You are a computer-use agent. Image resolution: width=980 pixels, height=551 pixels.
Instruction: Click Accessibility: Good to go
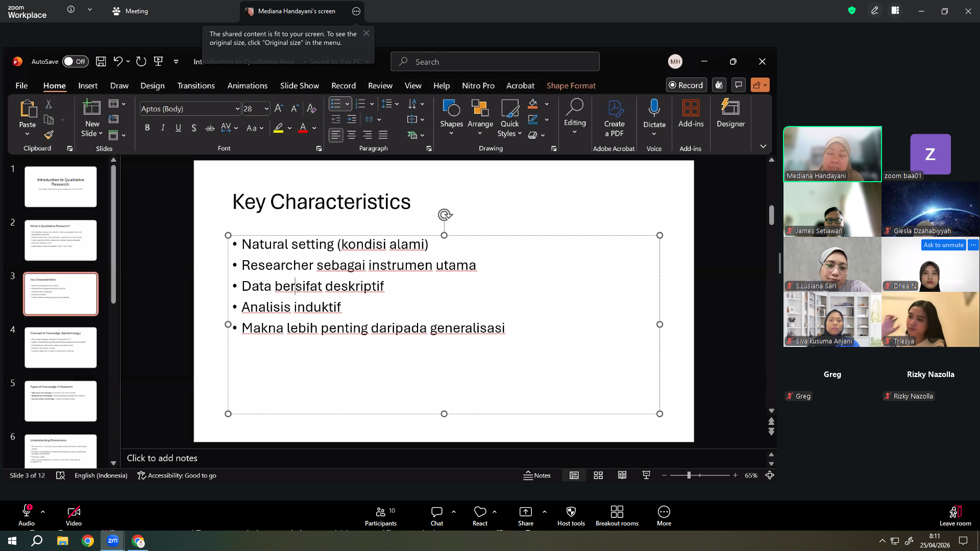pos(177,475)
